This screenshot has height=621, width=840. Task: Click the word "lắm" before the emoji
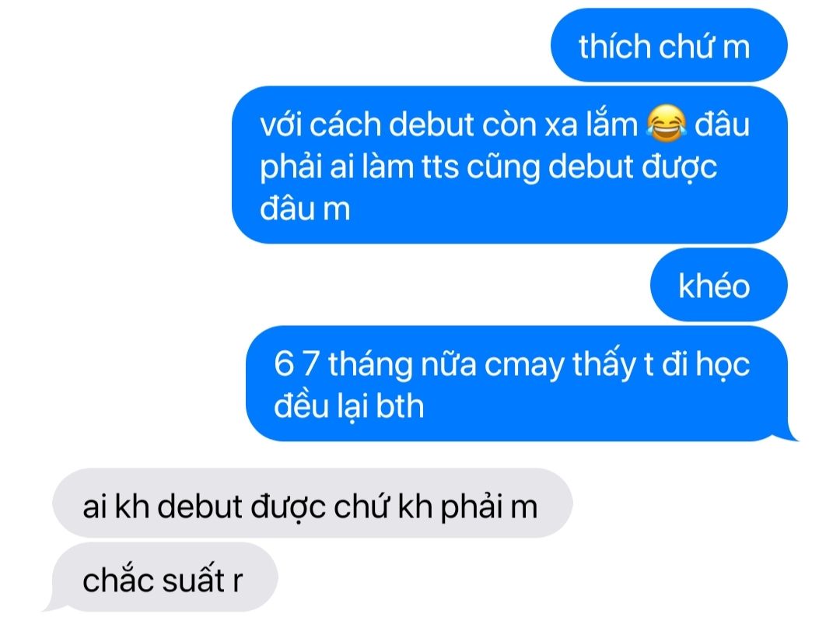611,123
